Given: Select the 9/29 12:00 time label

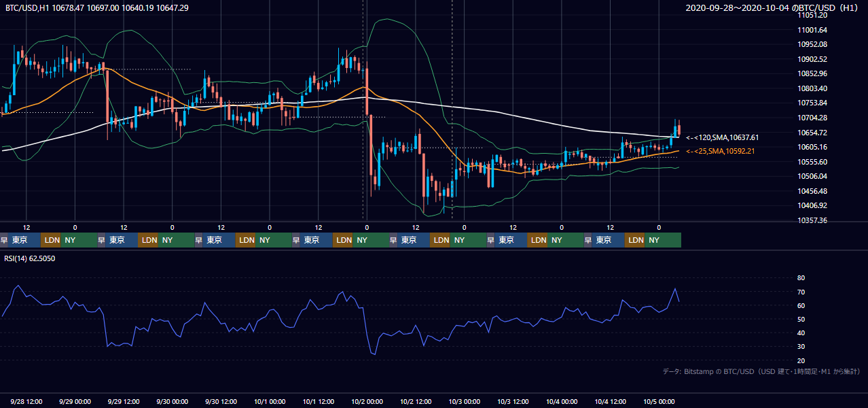Looking at the screenshot, I should pyautogui.click(x=124, y=402).
